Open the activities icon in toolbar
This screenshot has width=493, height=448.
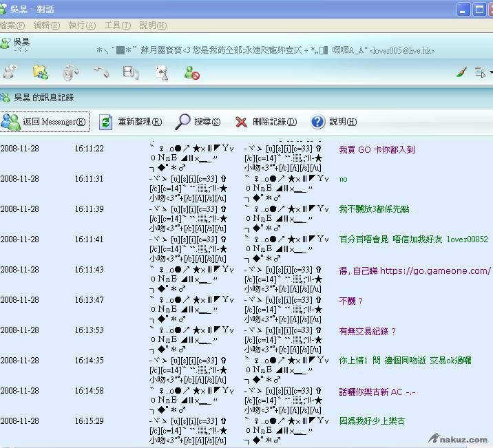131,71
